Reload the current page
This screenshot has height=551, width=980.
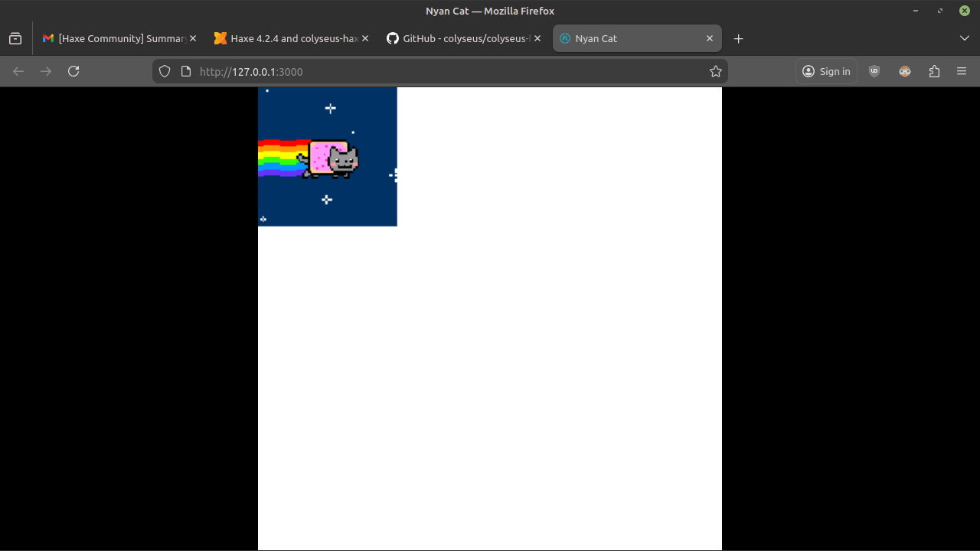pyautogui.click(x=73, y=71)
